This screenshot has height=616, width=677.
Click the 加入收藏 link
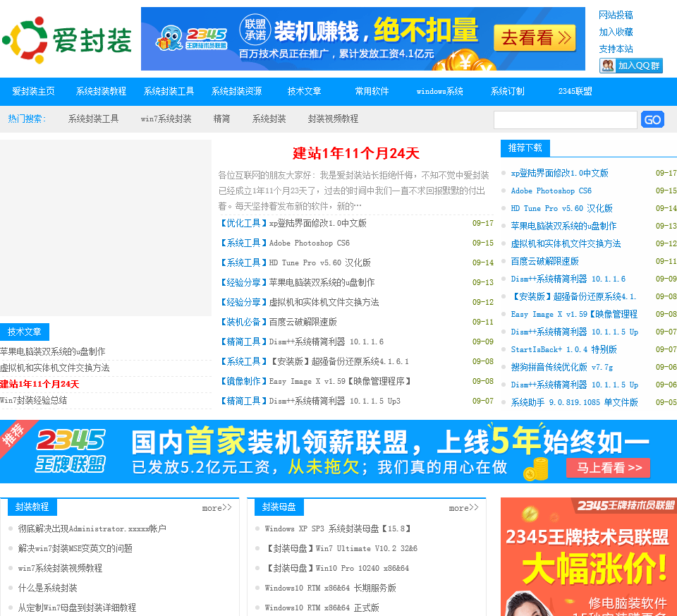coord(616,32)
